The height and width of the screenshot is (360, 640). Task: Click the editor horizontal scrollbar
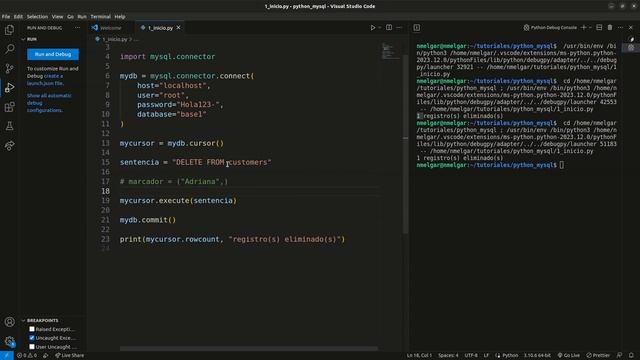click(249, 349)
